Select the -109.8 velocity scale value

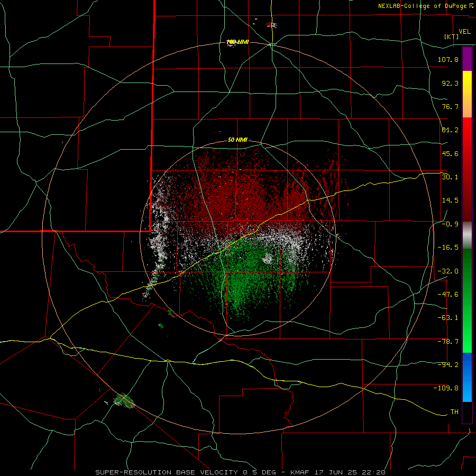click(446, 388)
